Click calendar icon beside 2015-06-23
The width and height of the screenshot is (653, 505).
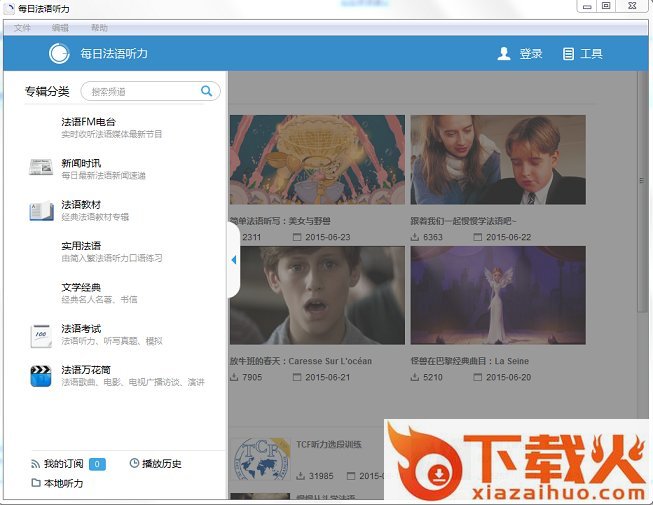(297, 237)
